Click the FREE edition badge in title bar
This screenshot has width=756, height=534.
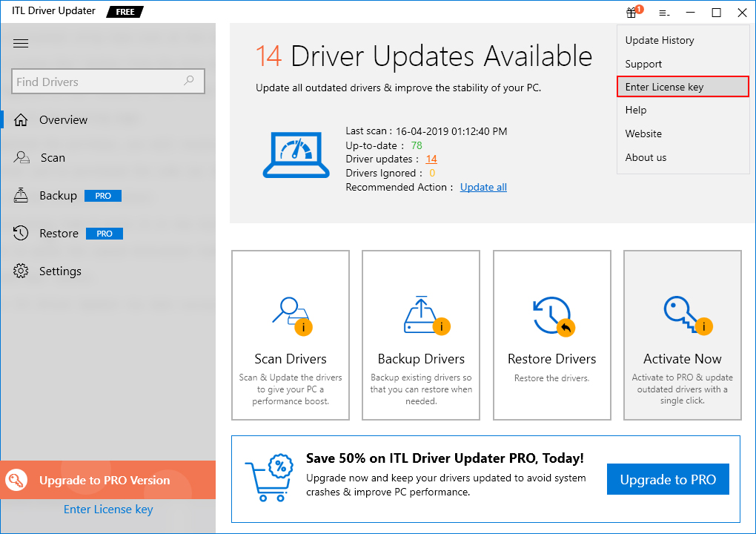tap(125, 12)
